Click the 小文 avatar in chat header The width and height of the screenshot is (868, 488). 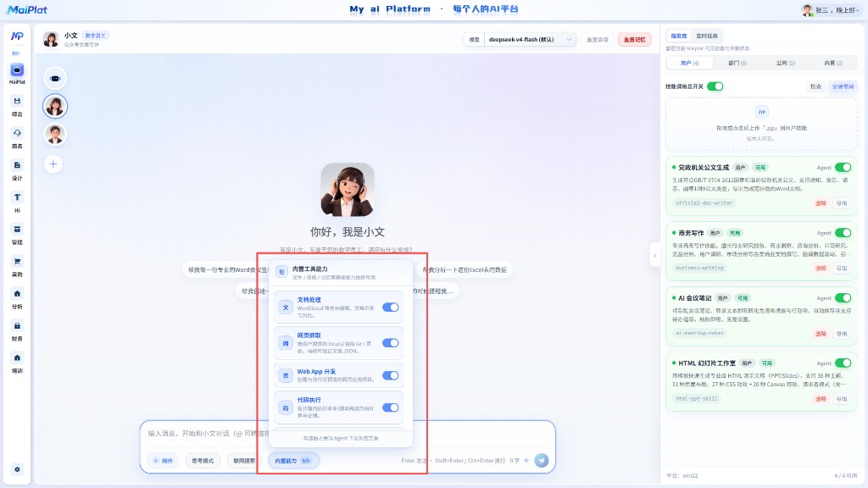click(x=51, y=39)
